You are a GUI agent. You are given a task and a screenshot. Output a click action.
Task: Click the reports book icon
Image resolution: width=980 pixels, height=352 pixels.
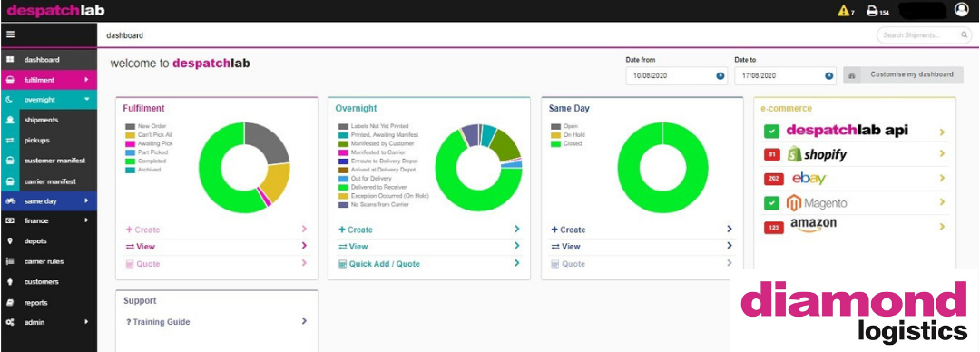(x=11, y=303)
